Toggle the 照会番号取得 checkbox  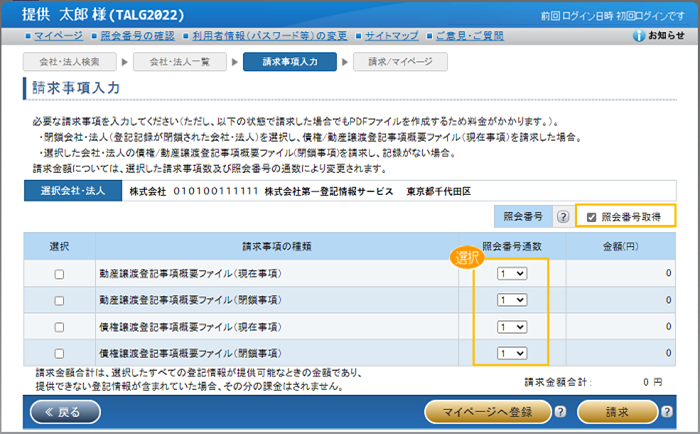coord(592,217)
